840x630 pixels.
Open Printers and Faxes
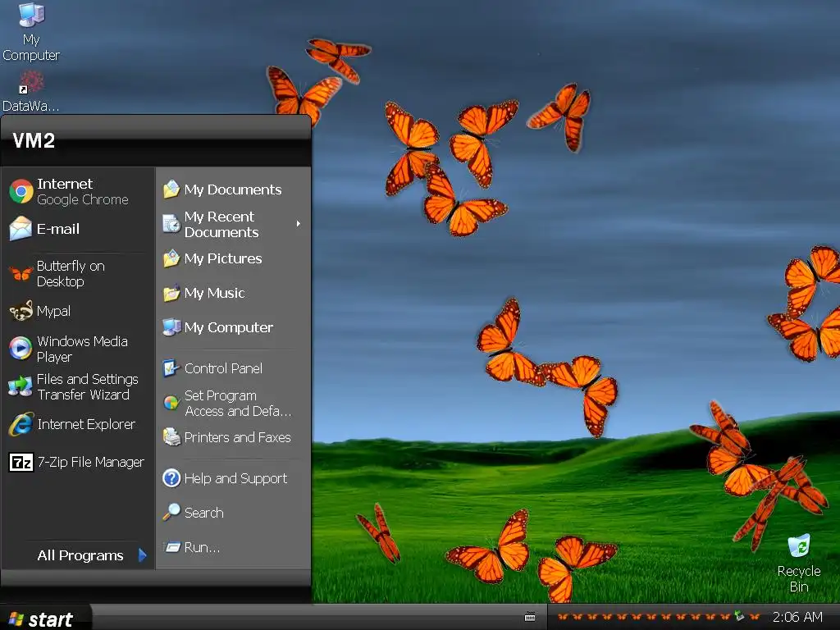[234, 438]
